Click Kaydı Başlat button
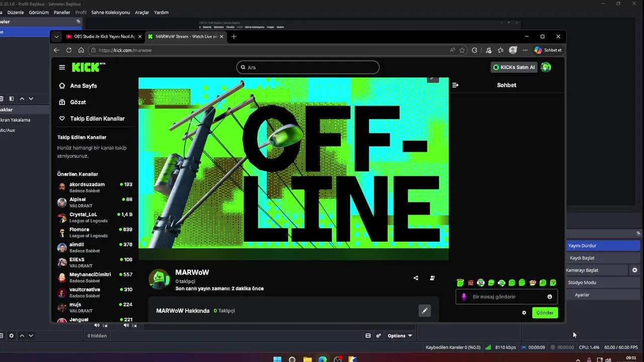Screen dimensions: 644x362 click(603, 258)
